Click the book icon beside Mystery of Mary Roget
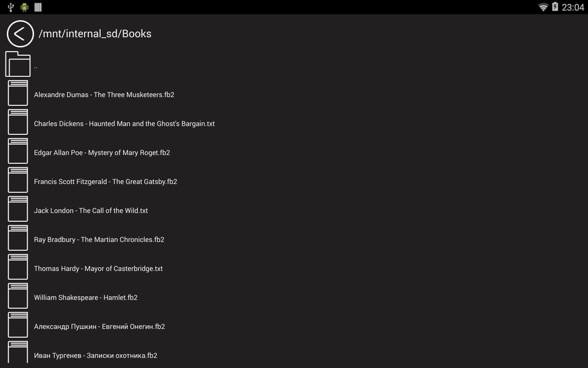 point(18,151)
